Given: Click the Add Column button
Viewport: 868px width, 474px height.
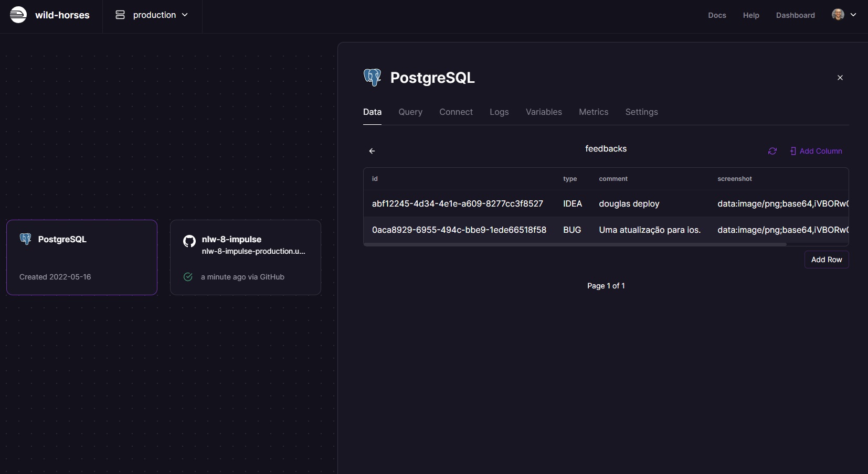Looking at the screenshot, I should (x=816, y=151).
